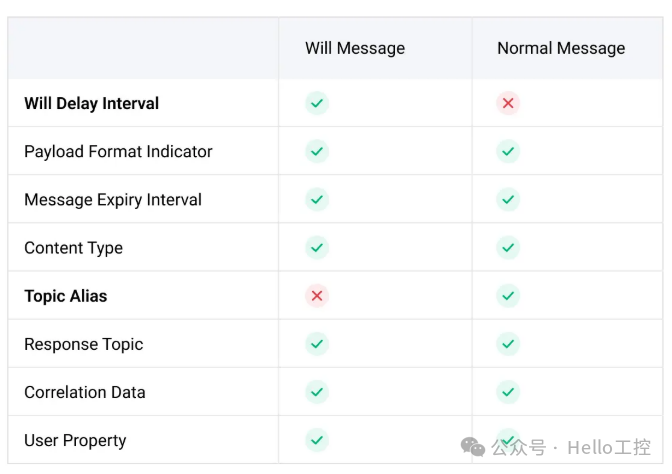Click User Property check under Will Message
672x474 pixels.
[x=317, y=440]
